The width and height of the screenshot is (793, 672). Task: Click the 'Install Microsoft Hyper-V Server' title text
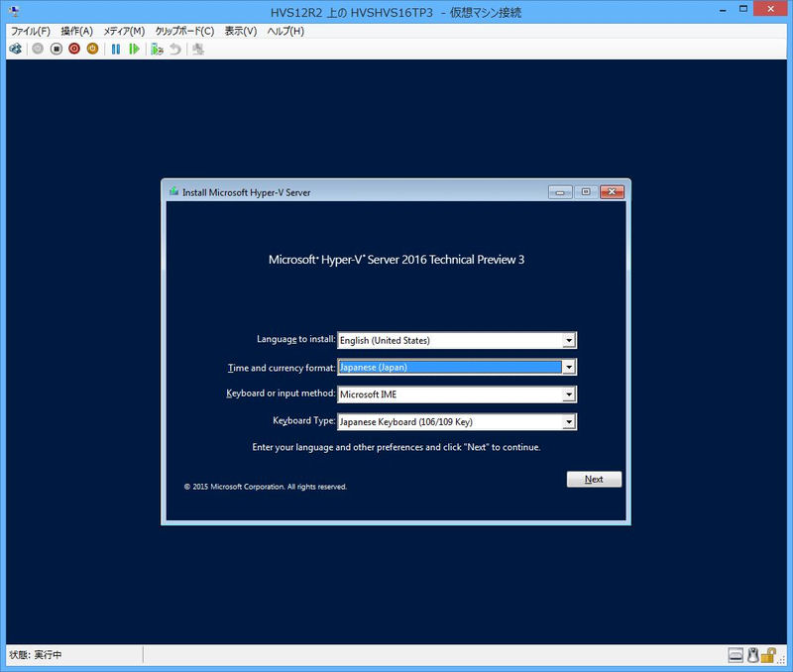[246, 192]
